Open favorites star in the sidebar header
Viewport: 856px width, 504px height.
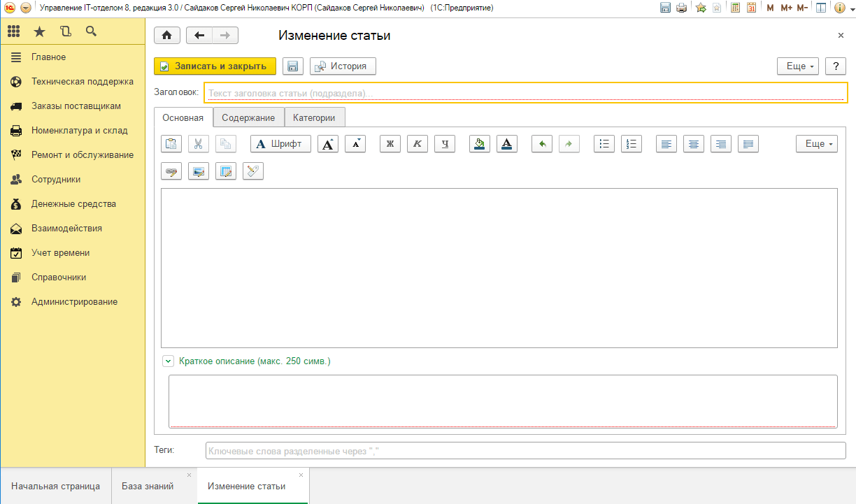pyautogui.click(x=40, y=31)
